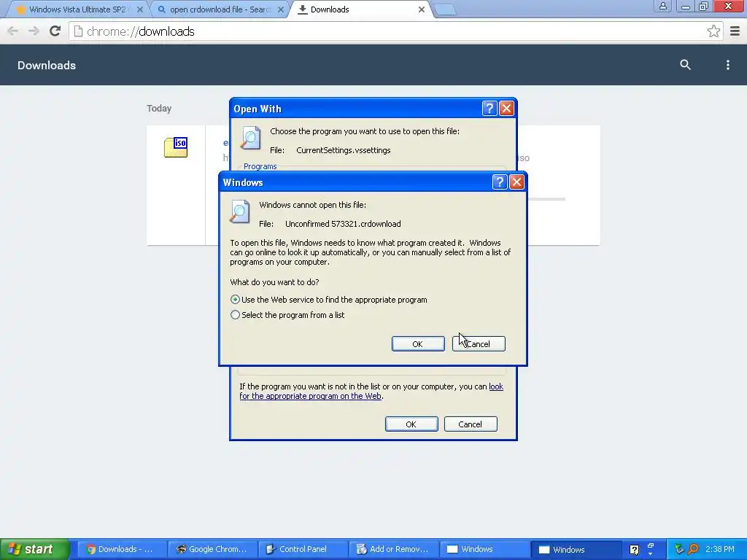Open a new tab in Chrome

446,9
